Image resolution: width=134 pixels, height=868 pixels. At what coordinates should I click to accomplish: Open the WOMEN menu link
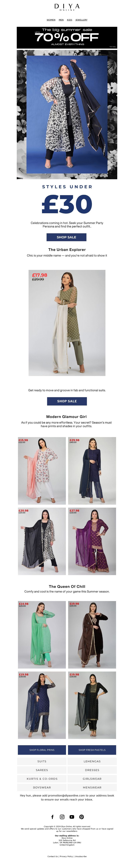[51, 20]
